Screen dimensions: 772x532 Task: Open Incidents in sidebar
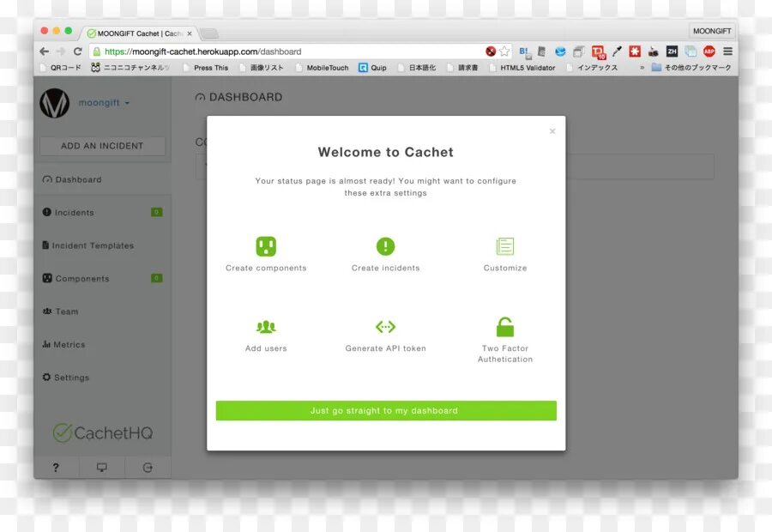(x=102, y=212)
